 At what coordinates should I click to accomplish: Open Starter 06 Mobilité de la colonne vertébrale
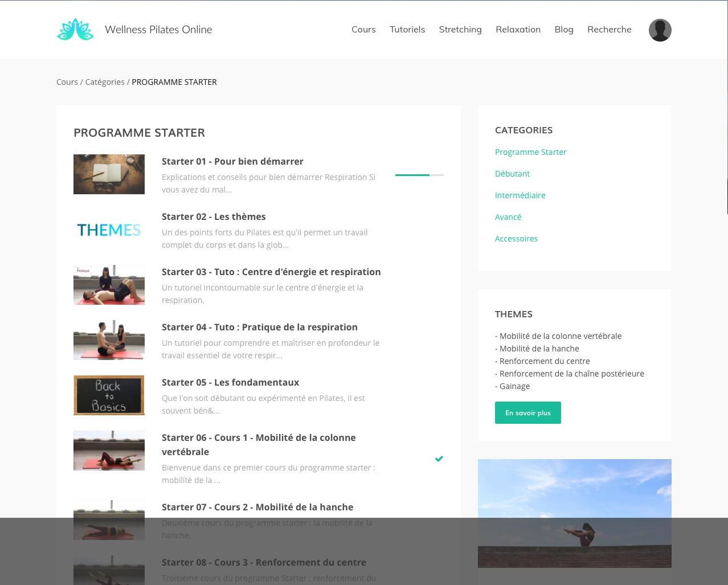(x=259, y=444)
